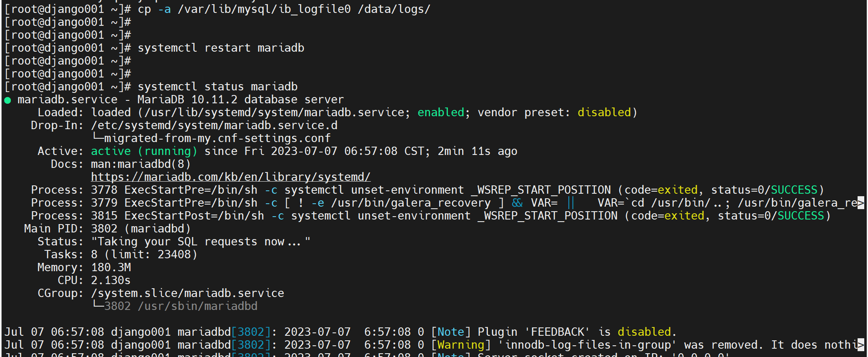Viewport: 868px width, 357px height.
Task: Click the yellow 'disabled' vendor preset value
Action: pos(604,112)
